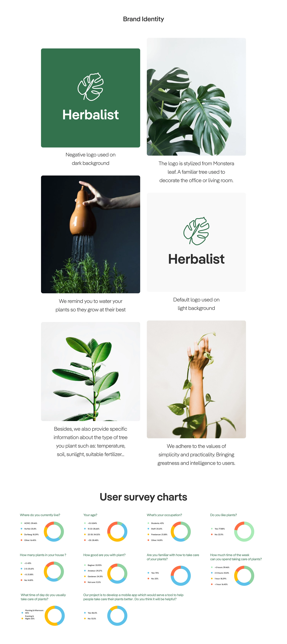This screenshot has height=644, width=287.
Task: Click the donut chart for 'Where do you currently live?'
Action: click(x=54, y=532)
